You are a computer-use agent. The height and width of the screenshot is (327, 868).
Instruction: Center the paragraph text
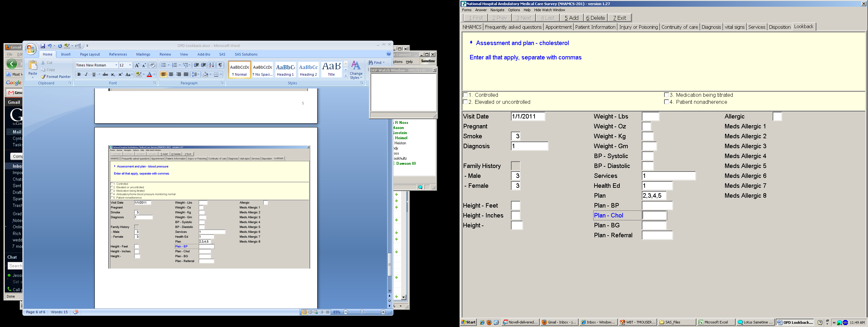(x=171, y=74)
